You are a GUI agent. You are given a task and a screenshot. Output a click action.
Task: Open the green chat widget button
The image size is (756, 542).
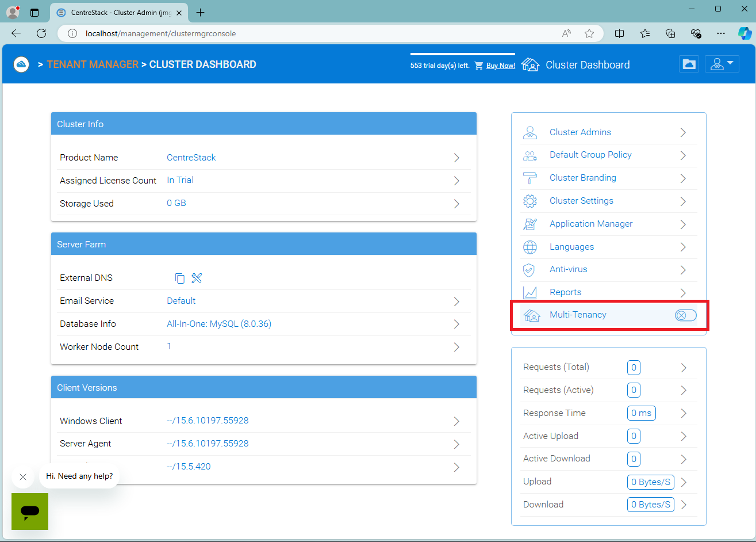pos(30,512)
